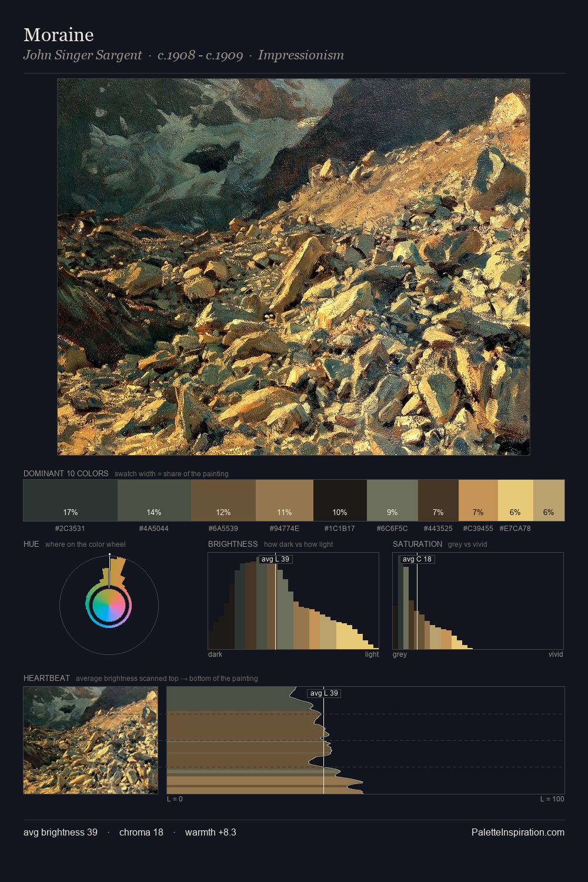
Task: Click the last beige 6% swatch
Action: click(549, 500)
